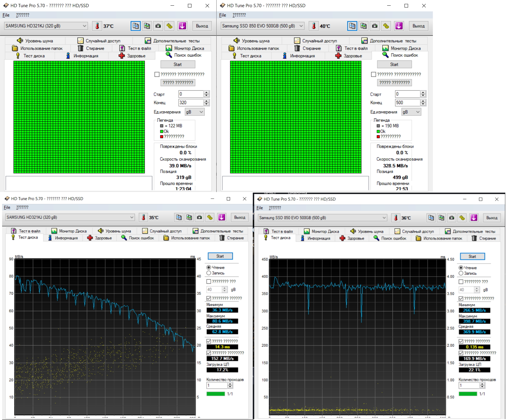The width and height of the screenshot is (508, 420).
Task: Click the thermometer icon showing 35°C
Action: (143, 217)
